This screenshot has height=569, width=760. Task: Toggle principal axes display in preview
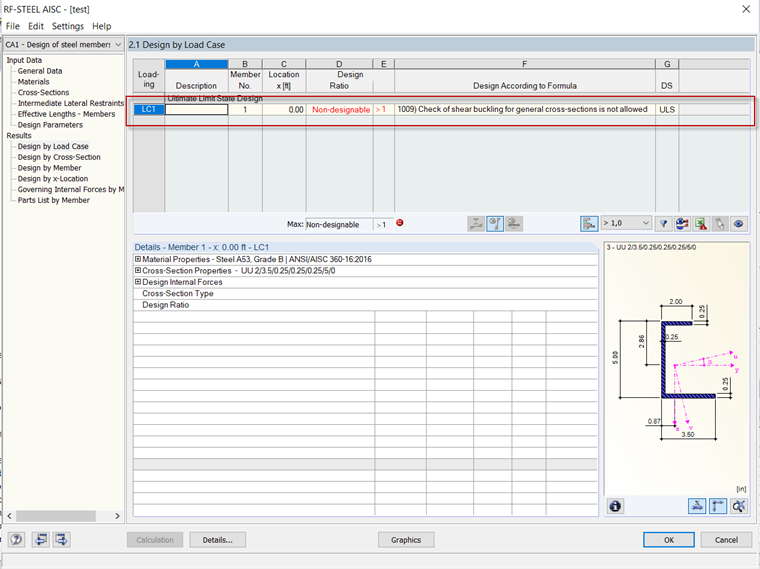pyautogui.click(x=718, y=506)
